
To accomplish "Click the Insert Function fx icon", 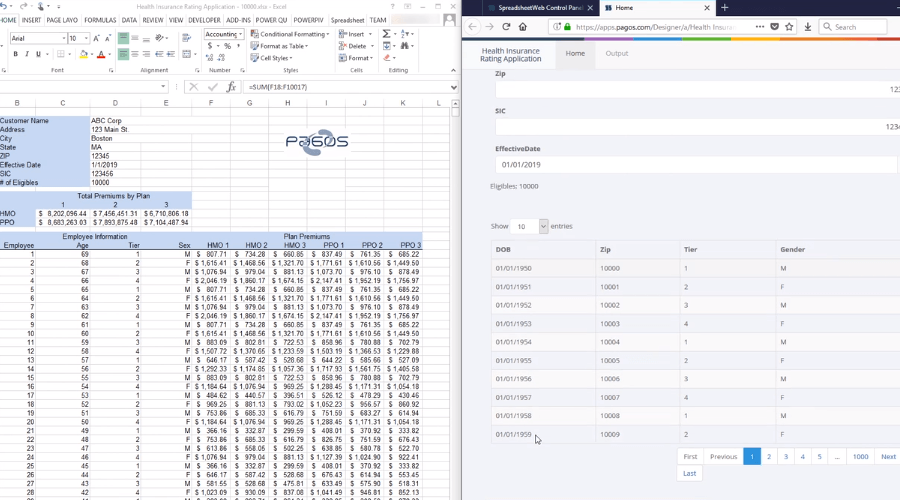I will (x=231, y=87).
